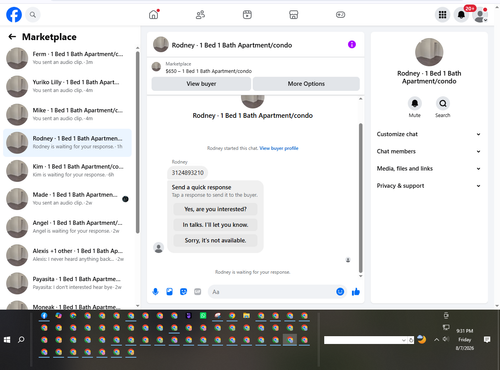500x370 pixels.
Task: Click the phone number message 3124893210
Action: pyautogui.click(x=188, y=173)
